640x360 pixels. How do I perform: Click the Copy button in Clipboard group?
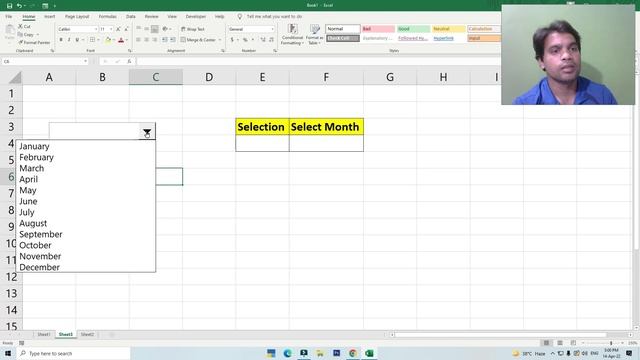[x=26, y=34]
